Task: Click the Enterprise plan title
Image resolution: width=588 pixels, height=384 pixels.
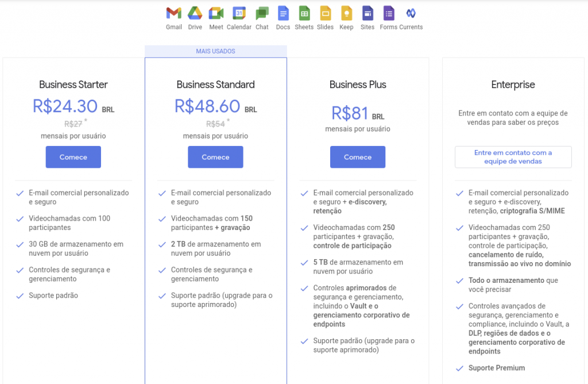Action: pos(513,85)
